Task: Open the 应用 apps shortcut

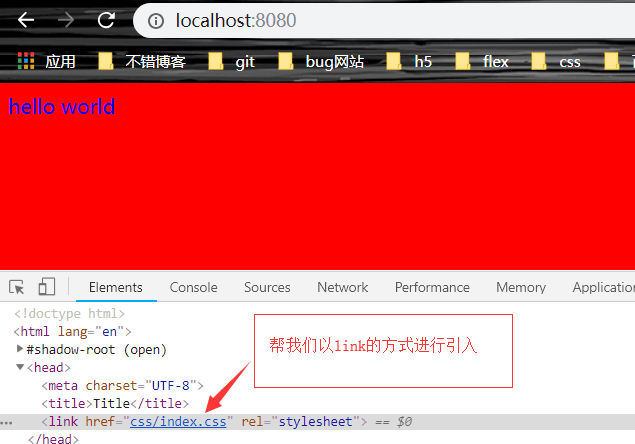Action: tap(47, 61)
